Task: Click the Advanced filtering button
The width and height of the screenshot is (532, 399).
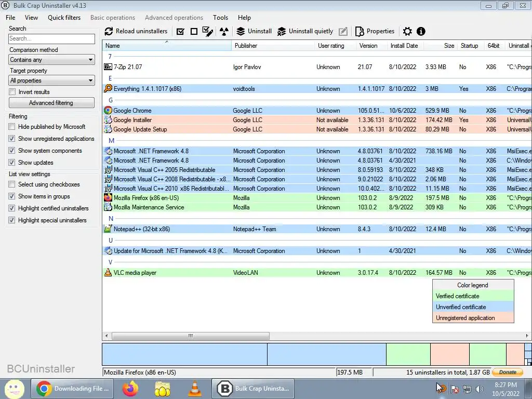Action: coord(51,103)
